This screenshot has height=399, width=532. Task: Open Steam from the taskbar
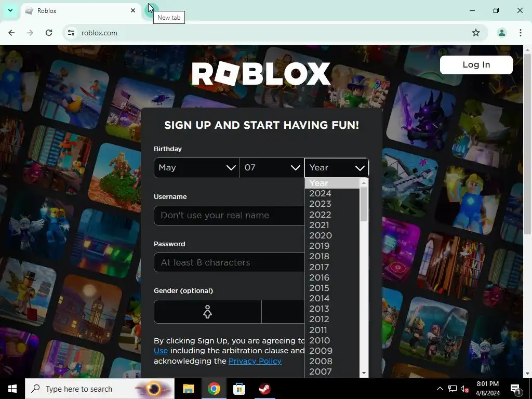coord(264,389)
